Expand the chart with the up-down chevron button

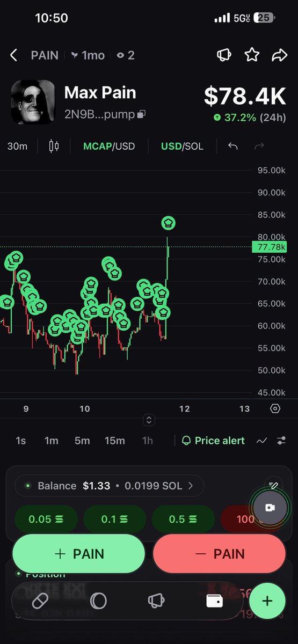coord(149,420)
